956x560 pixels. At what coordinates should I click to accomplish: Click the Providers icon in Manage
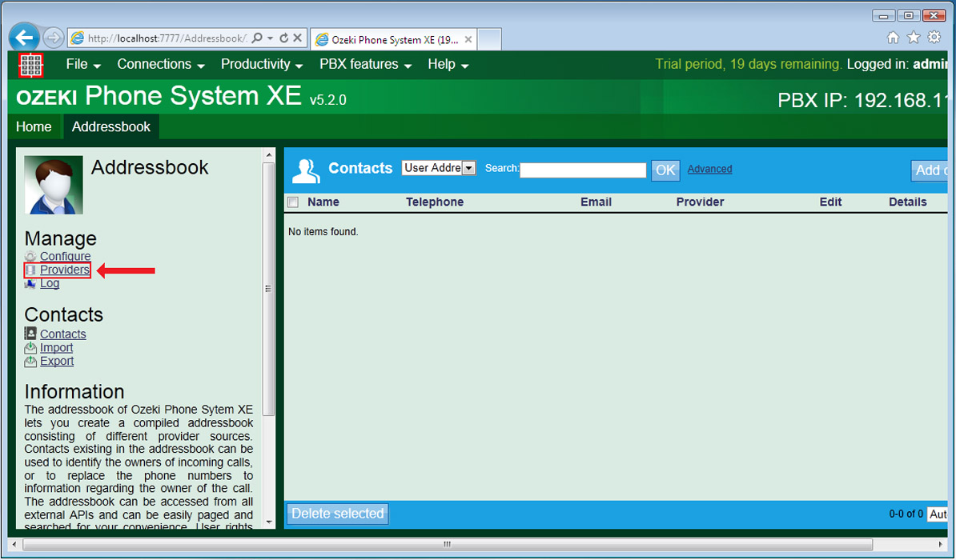30,270
